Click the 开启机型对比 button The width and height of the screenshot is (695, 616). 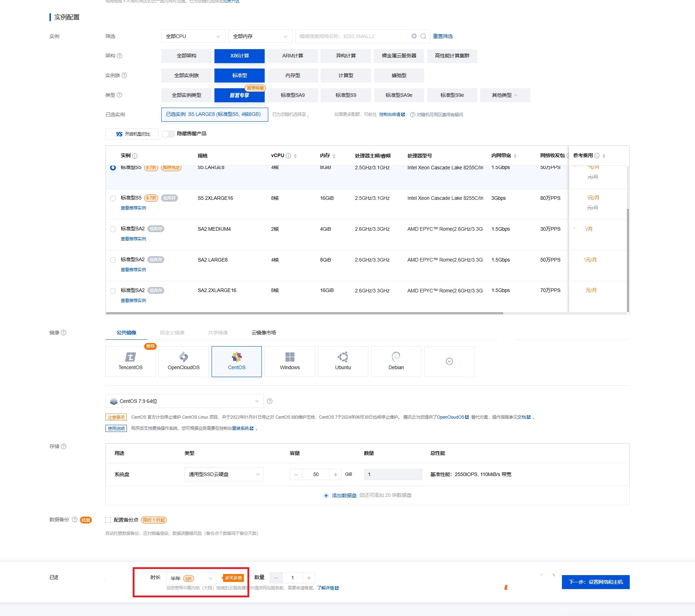click(132, 134)
